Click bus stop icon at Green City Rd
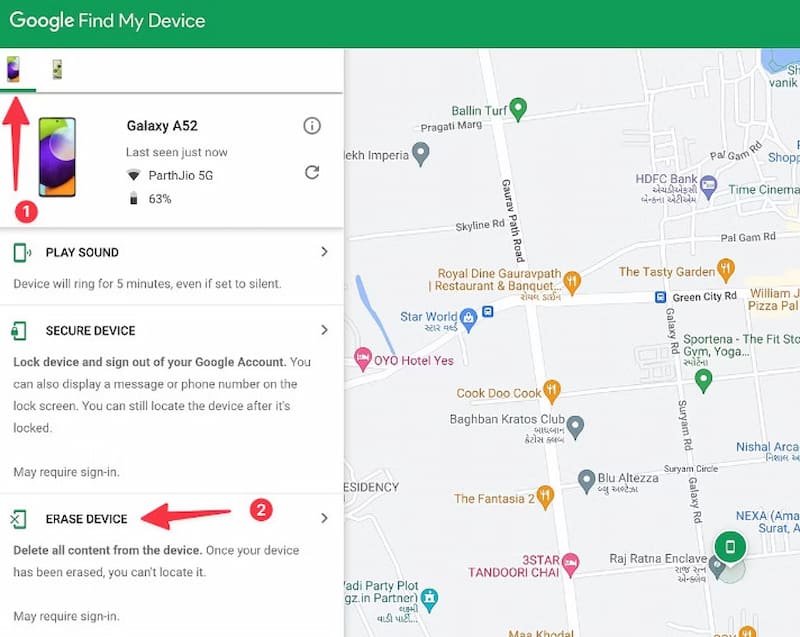The width and height of the screenshot is (800, 637). 660,297
